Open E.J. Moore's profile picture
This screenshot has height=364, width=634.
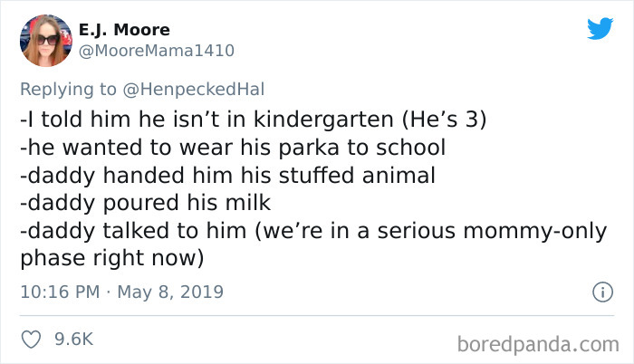[x=45, y=40]
